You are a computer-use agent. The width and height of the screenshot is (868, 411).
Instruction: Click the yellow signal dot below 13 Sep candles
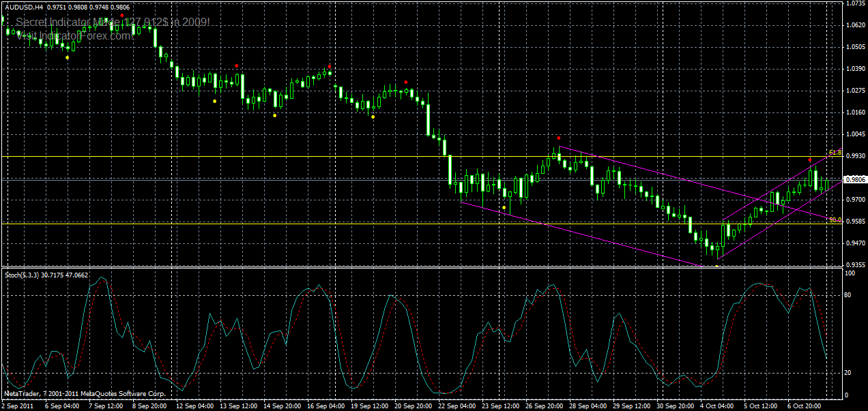coord(215,101)
